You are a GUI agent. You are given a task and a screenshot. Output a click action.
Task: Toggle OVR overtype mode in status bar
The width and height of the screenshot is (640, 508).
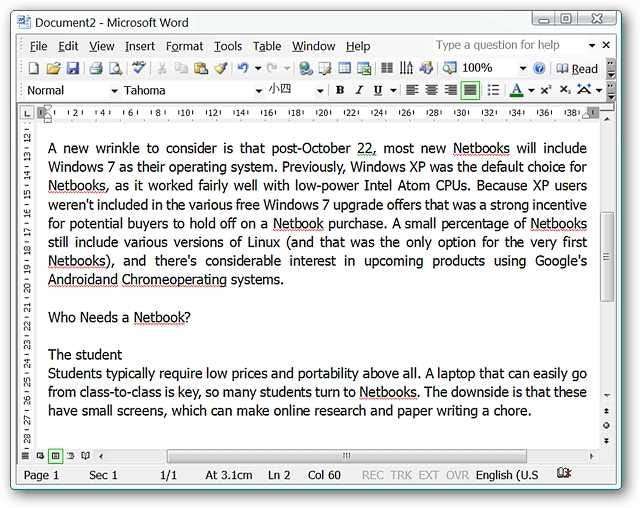coord(457,475)
